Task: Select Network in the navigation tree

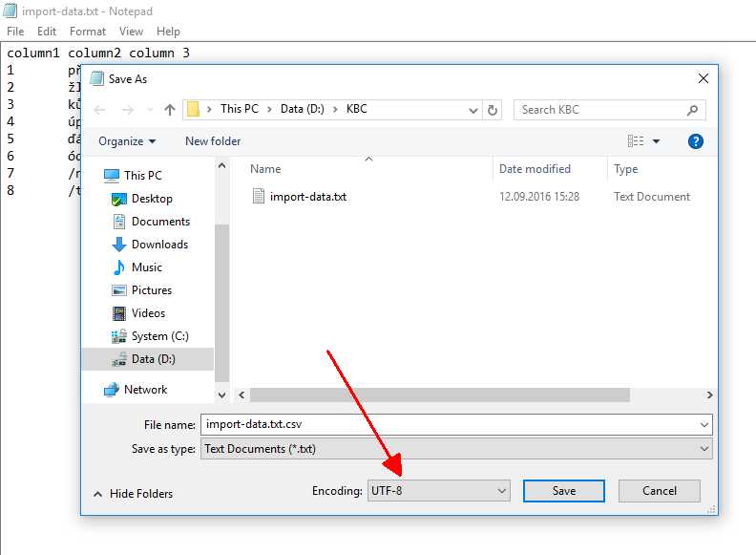Action: point(145,390)
